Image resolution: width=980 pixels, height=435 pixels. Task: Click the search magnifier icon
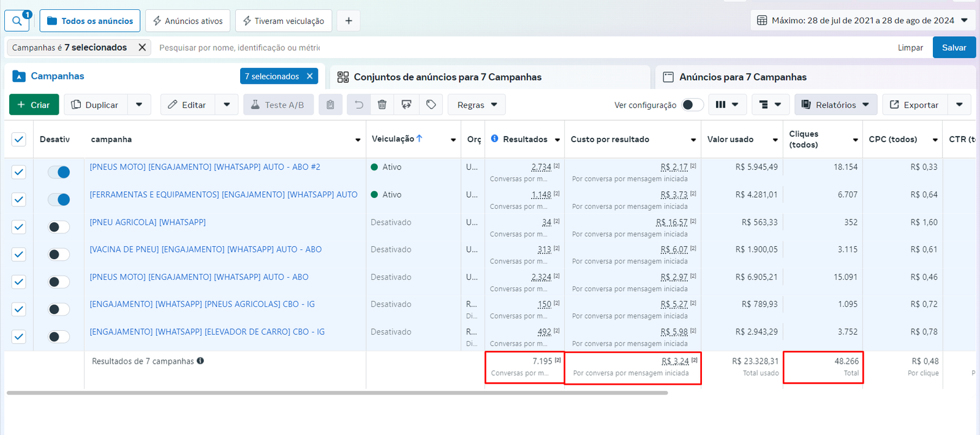pyautogui.click(x=17, y=21)
